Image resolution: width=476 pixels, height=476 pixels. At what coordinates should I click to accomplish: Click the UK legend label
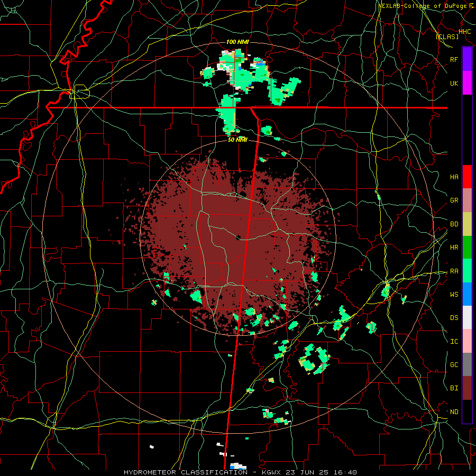click(454, 83)
